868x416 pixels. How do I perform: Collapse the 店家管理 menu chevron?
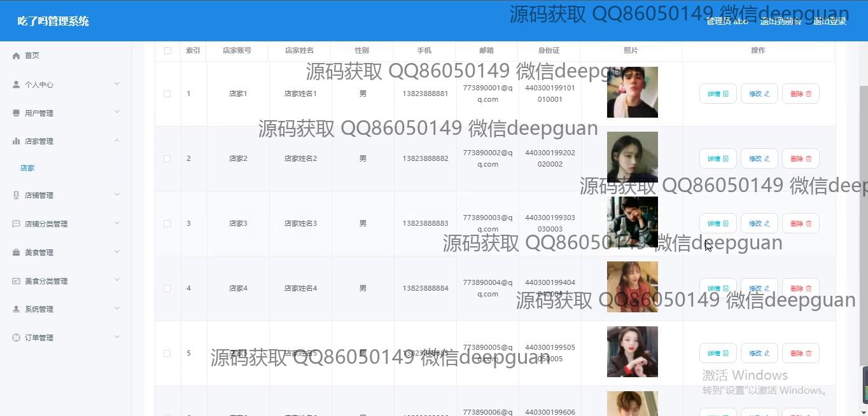tap(117, 141)
